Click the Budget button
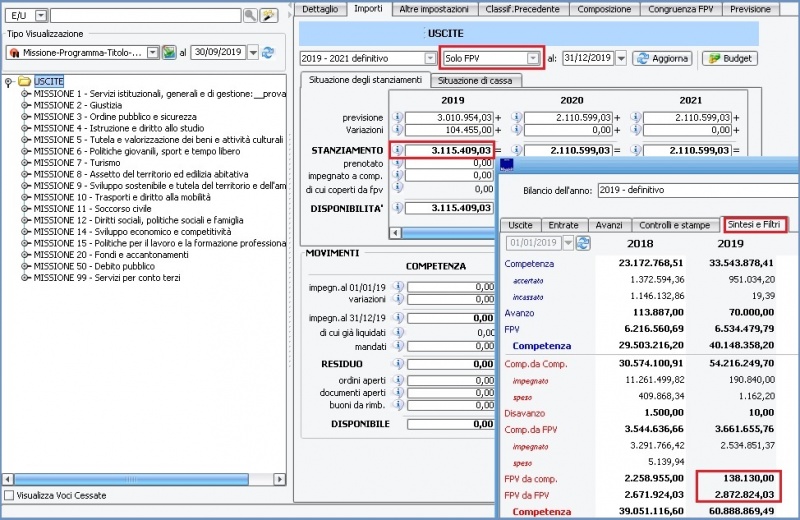Screen dimensions: 800x520 pyautogui.click(x=729, y=59)
